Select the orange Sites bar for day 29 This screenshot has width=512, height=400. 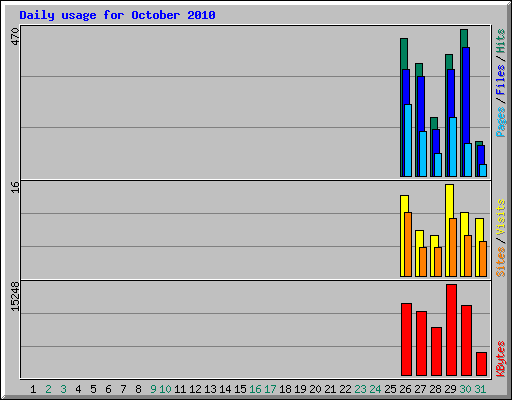453,247
